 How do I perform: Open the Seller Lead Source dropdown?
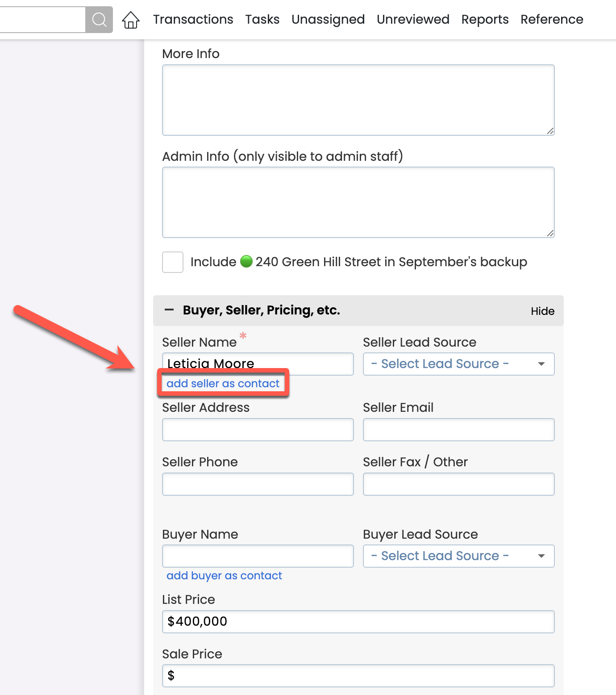coord(458,364)
